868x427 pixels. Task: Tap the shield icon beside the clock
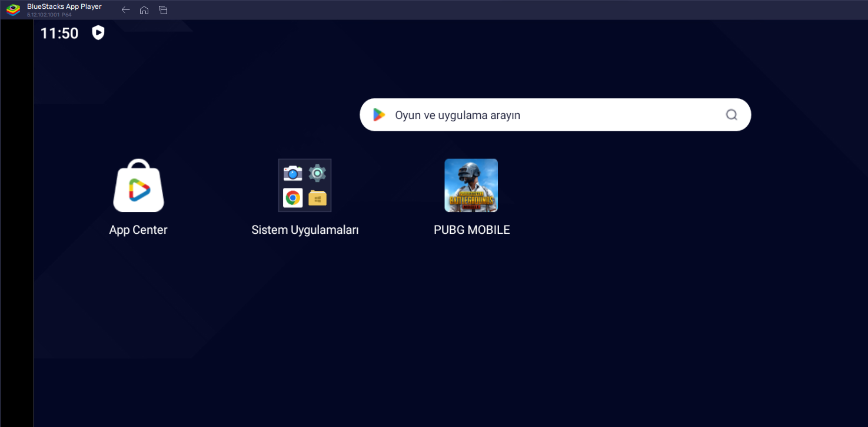point(98,33)
